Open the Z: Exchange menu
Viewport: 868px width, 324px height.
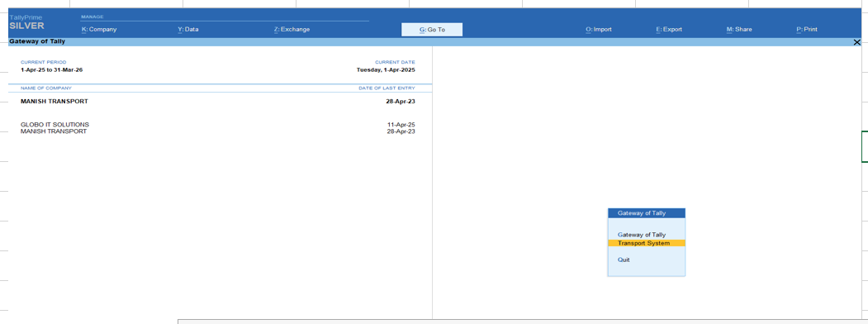tap(292, 30)
